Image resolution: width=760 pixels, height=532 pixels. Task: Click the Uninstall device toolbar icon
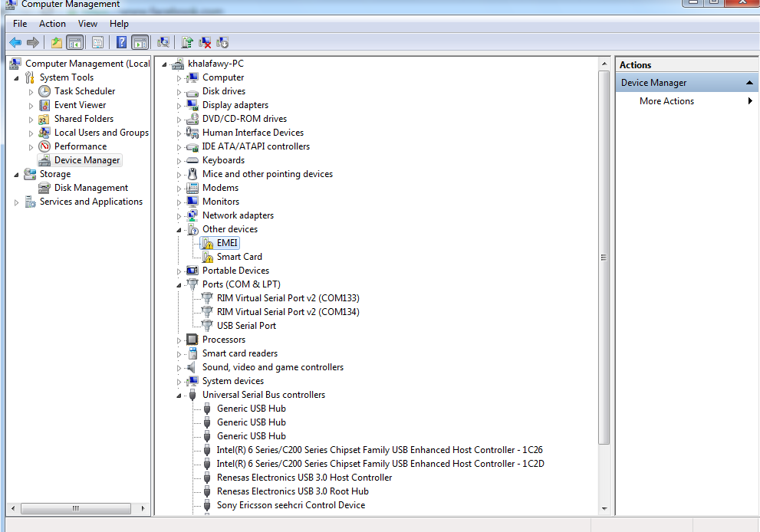point(205,43)
